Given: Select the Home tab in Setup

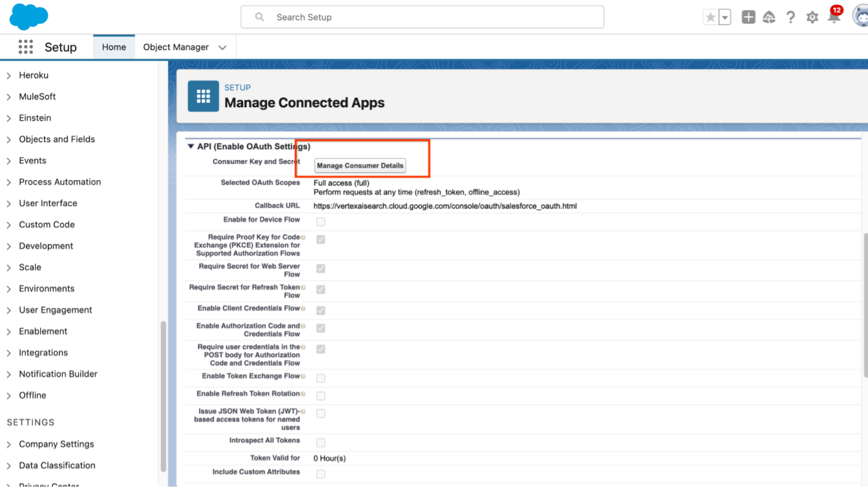Looking at the screenshot, I should [114, 46].
